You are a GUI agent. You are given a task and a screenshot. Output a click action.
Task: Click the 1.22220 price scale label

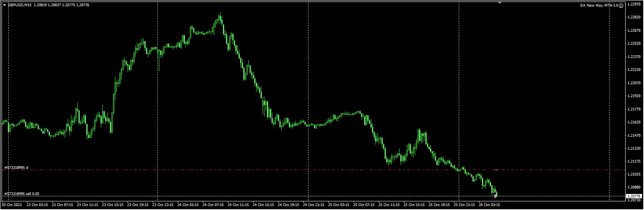coord(634,70)
